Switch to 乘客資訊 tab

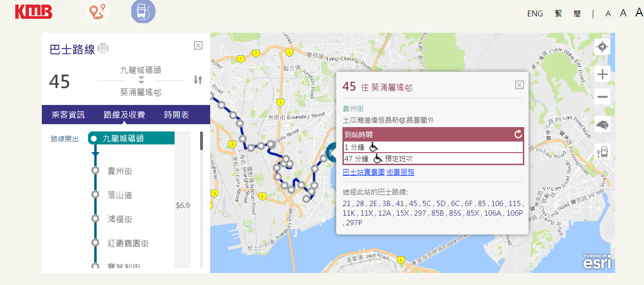(x=68, y=115)
